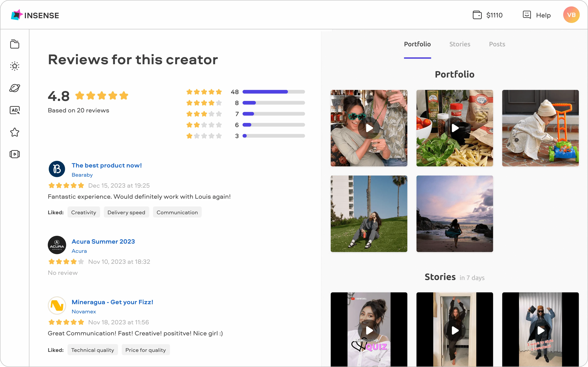The width and height of the screenshot is (588, 367).
Task: Click the Technical quality tag
Action: (x=93, y=350)
